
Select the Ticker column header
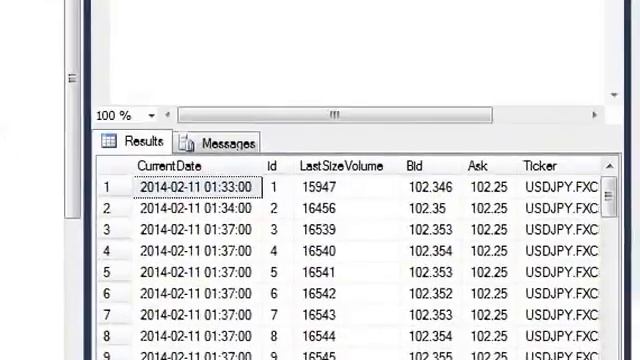pos(540,166)
